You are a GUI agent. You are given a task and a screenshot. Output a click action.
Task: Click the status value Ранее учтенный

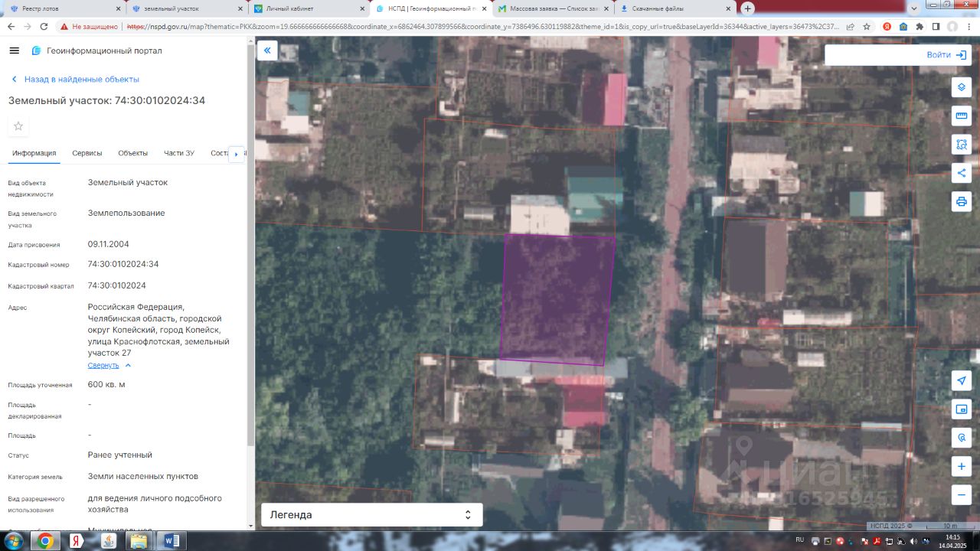[x=120, y=455]
